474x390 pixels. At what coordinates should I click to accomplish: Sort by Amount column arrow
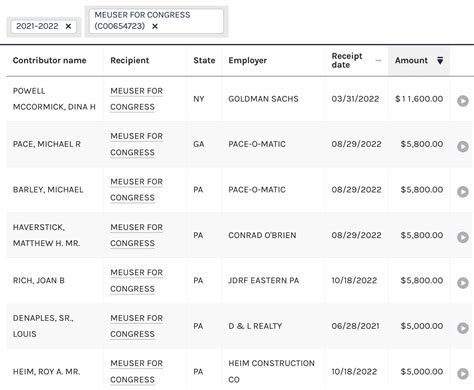coord(440,60)
